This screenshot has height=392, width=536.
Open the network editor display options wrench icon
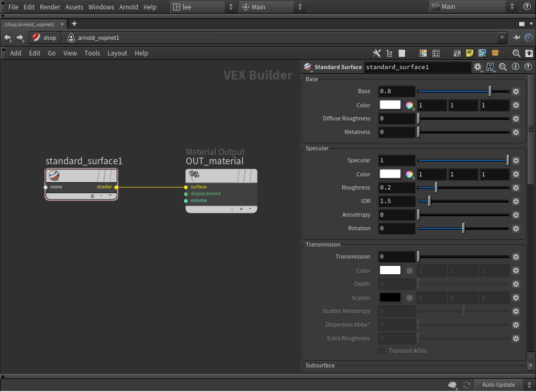coord(376,53)
